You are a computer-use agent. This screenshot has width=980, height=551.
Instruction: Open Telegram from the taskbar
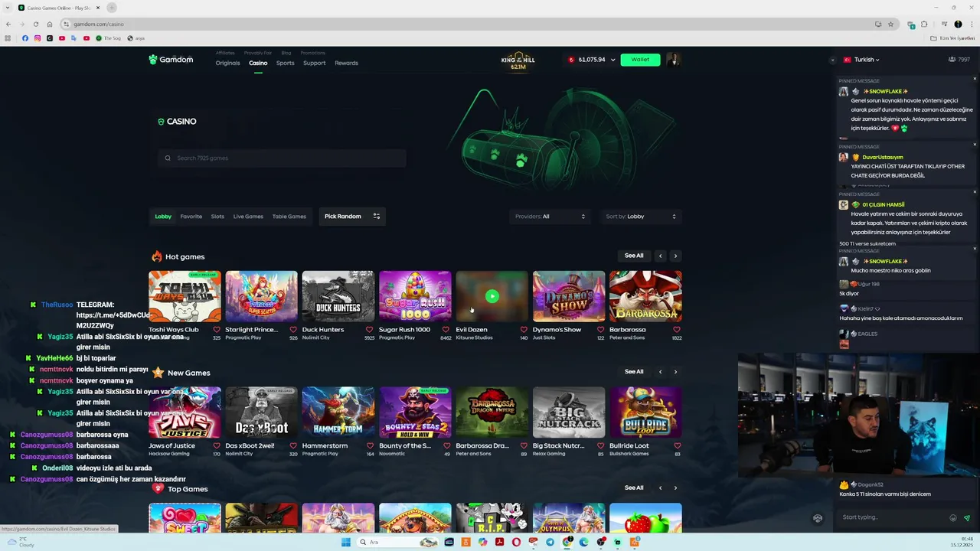pos(550,542)
